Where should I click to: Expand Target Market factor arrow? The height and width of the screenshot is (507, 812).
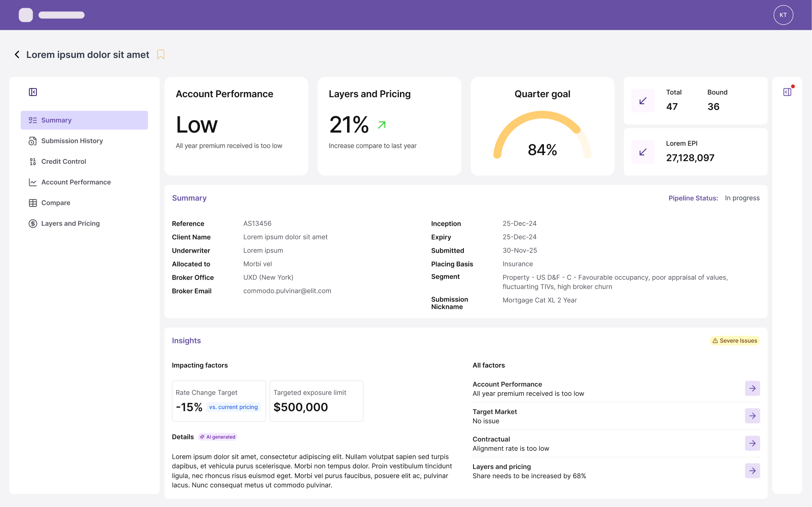coord(752,416)
